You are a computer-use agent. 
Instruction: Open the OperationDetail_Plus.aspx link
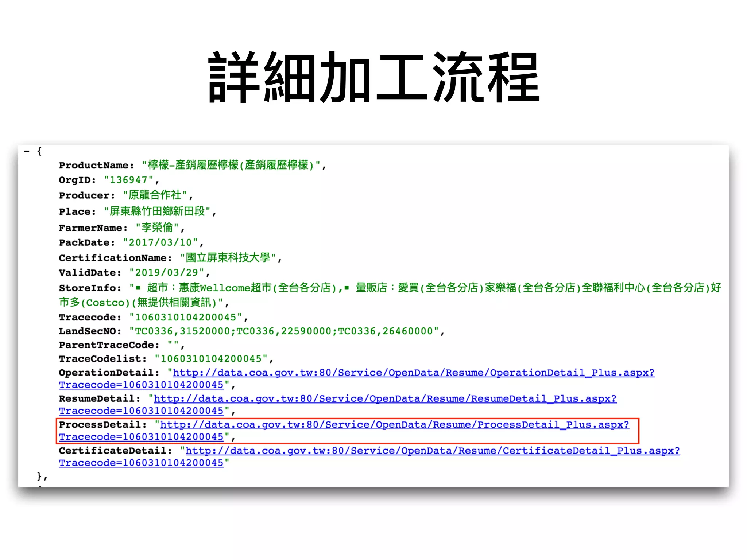coord(413,373)
